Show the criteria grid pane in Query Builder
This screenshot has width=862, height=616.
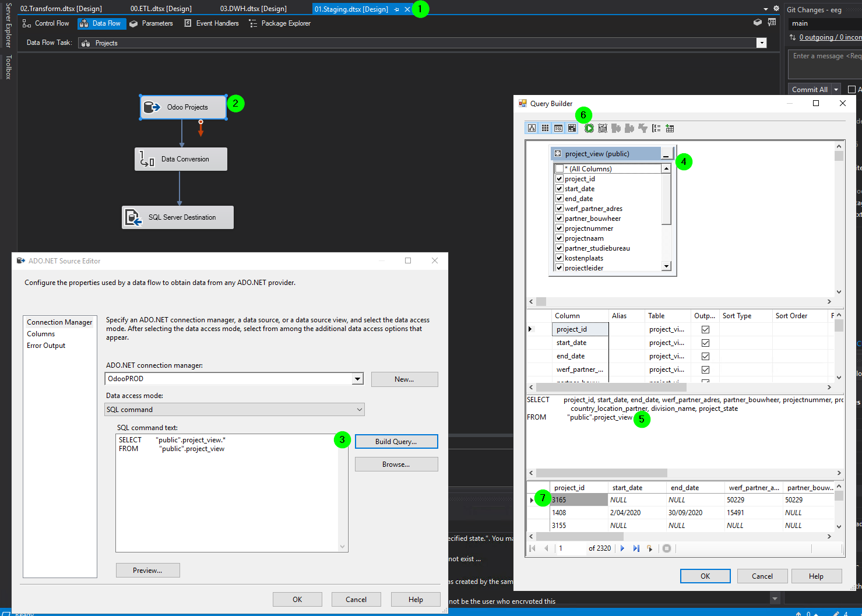(x=545, y=128)
